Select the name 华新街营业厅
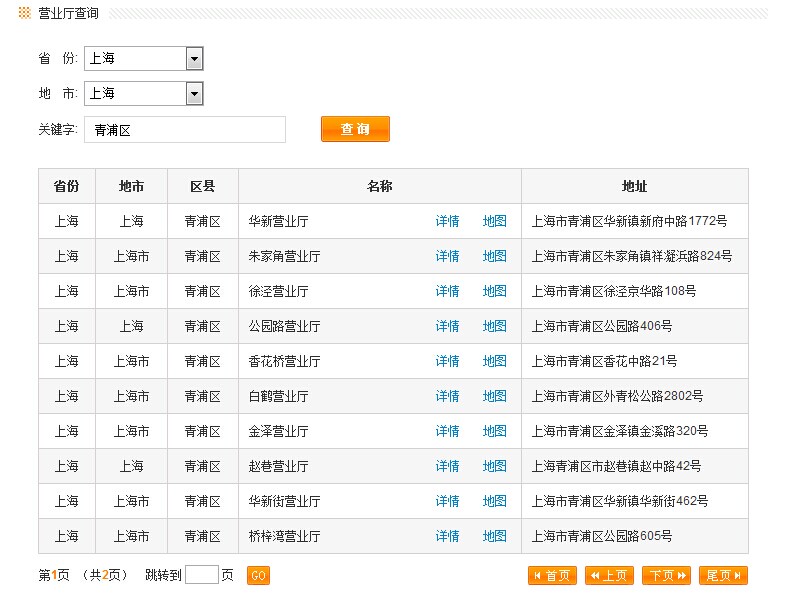785x600 pixels. point(284,502)
